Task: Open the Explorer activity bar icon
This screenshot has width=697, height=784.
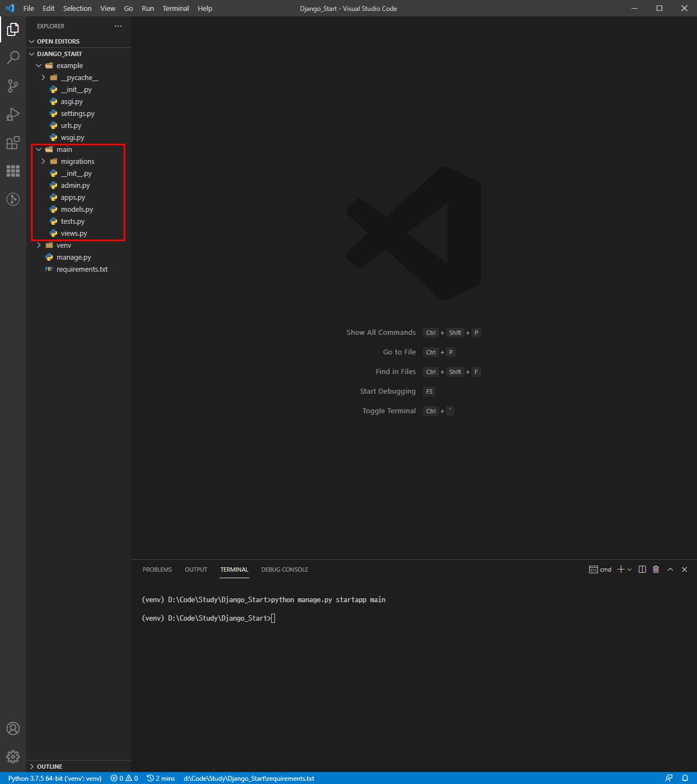Action: tap(13, 29)
